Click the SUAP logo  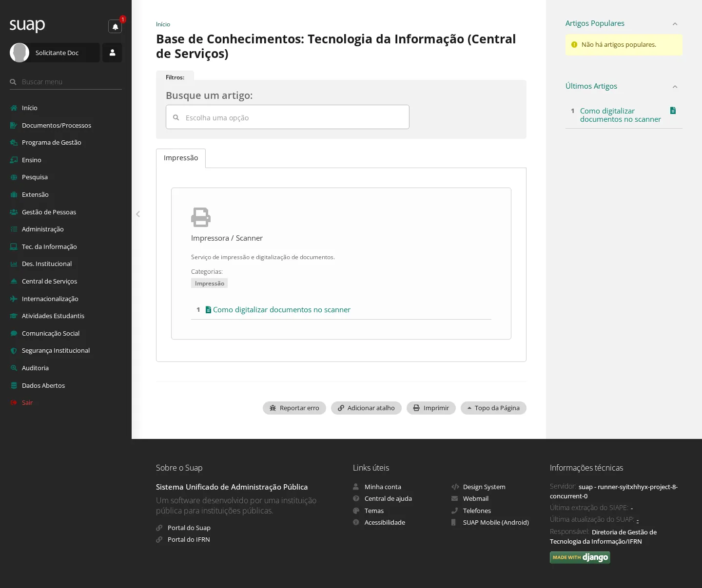(27, 25)
